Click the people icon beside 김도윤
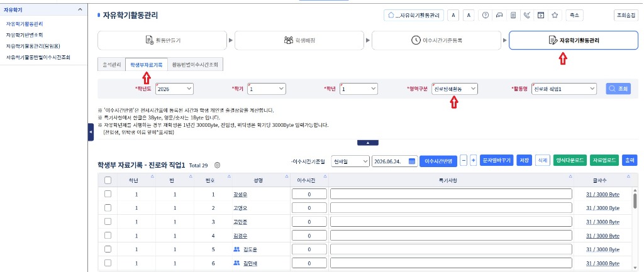644x272 pixels. 236,249
